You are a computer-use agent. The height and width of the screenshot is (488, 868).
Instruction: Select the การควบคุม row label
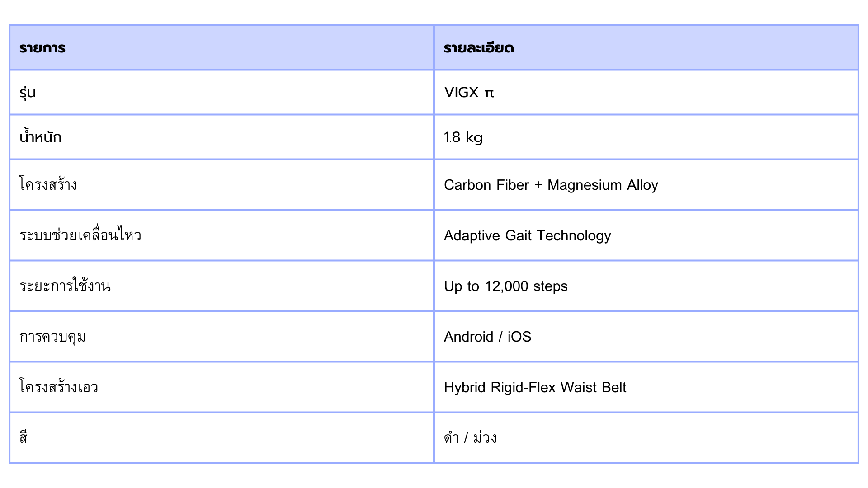[53, 337]
